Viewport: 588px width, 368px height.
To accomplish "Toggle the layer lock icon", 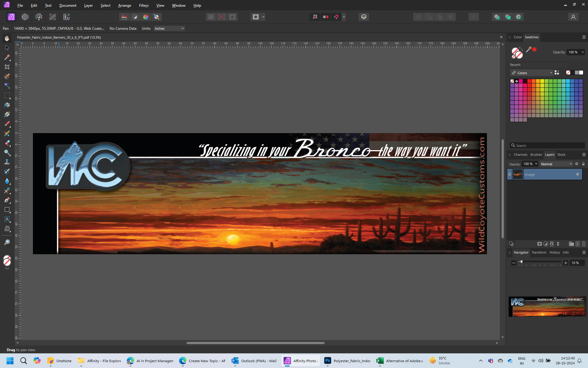I will [x=583, y=164].
